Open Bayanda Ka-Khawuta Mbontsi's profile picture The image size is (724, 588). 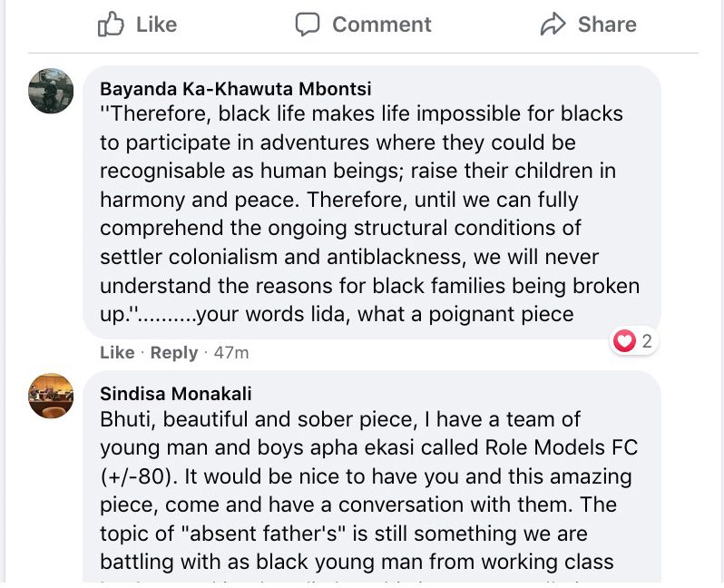click(51, 91)
